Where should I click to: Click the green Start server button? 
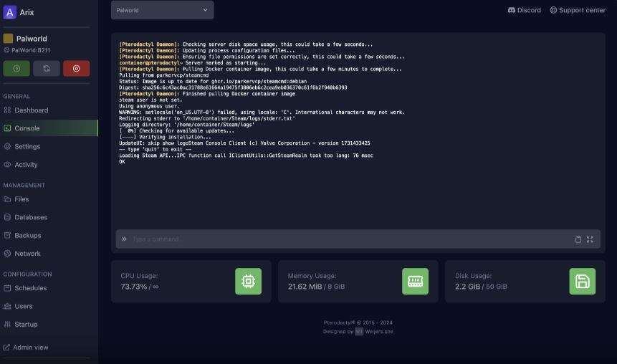pos(16,69)
